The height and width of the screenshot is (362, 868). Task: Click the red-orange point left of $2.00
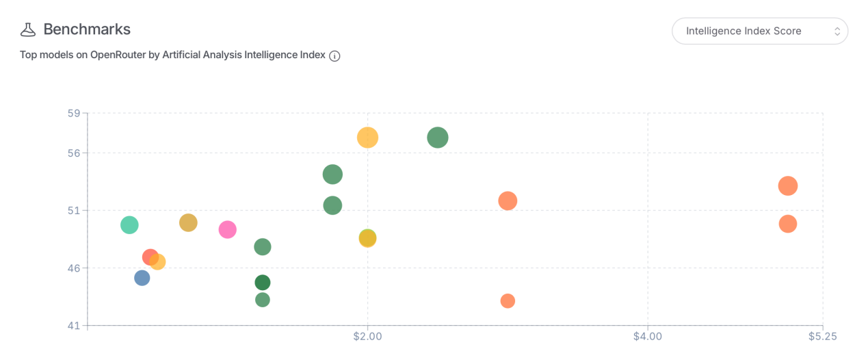[x=150, y=257]
